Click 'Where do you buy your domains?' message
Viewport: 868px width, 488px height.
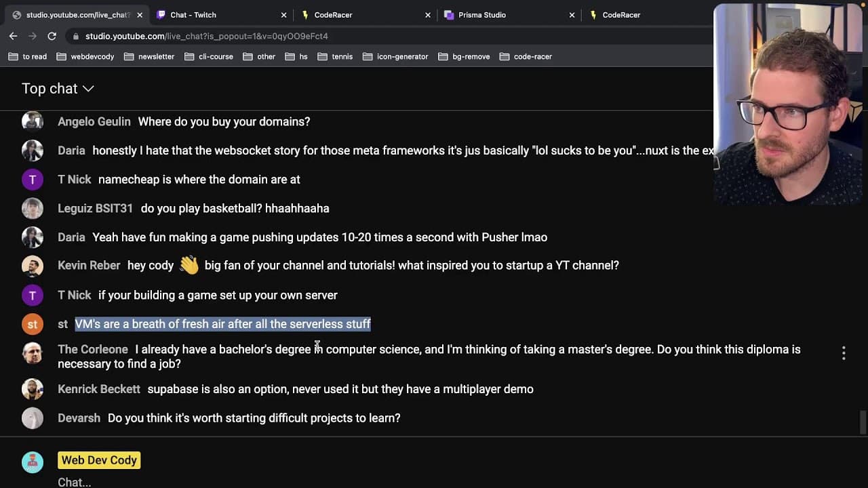[x=224, y=122]
